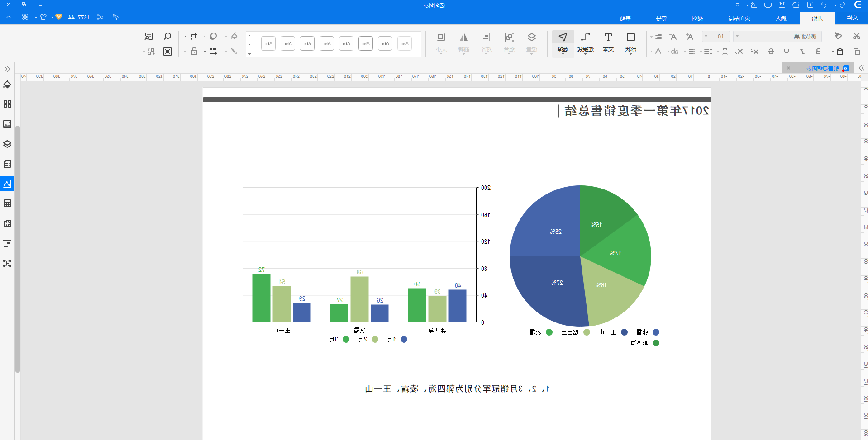Apply the first Abc quick style
868x440 pixels.
405,43
